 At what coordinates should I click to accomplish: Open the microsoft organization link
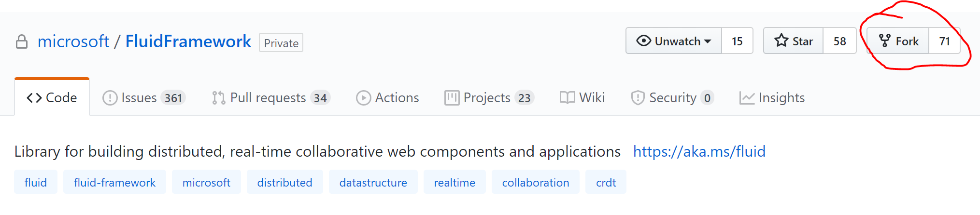coord(73,41)
